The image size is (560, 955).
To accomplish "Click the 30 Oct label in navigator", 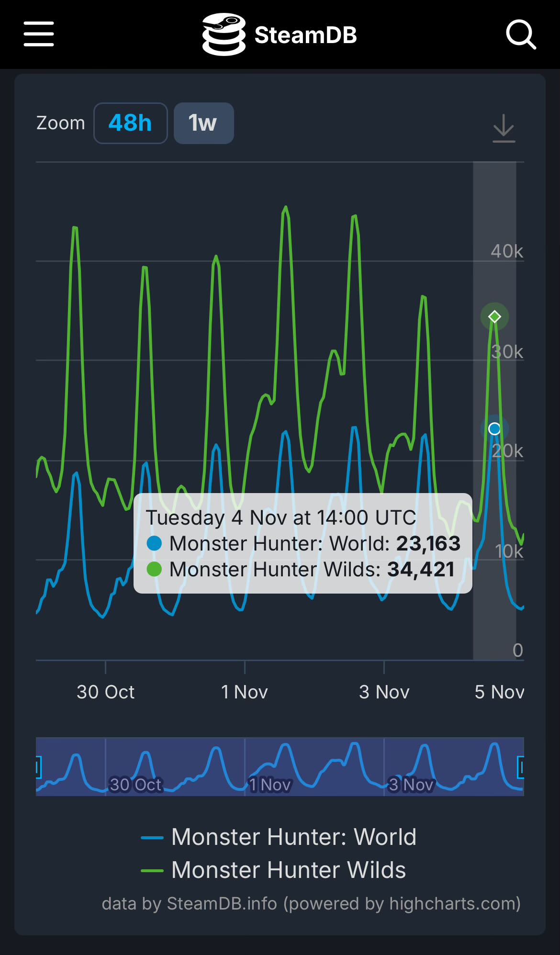I will click(135, 785).
